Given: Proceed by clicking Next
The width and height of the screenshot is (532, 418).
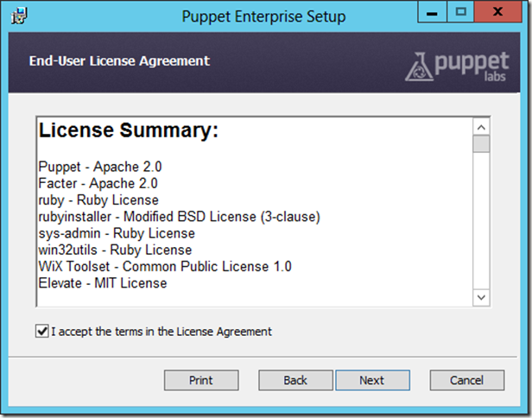Looking at the screenshot, I should tap(371, 380).
